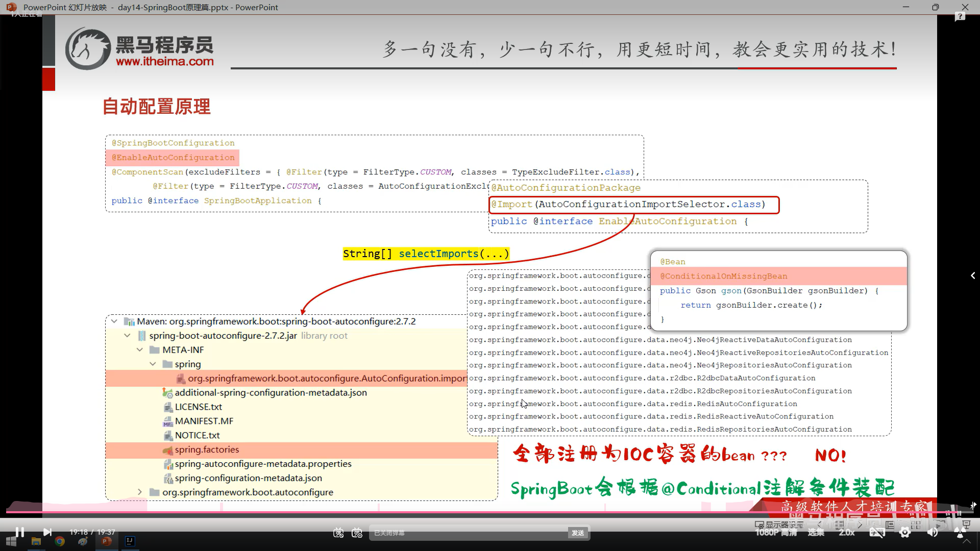This screenshot has height=551, width=980.
Task: Pause the video playback
Action: 19,532
